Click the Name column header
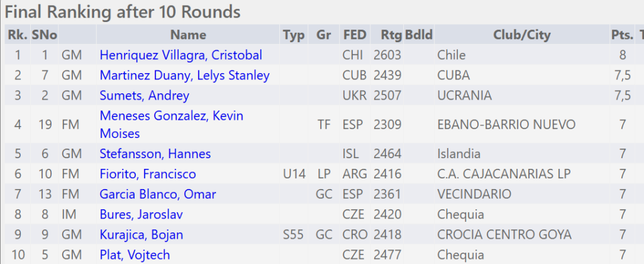This screenshot has width=644, height=264. (x=188, y=35)
